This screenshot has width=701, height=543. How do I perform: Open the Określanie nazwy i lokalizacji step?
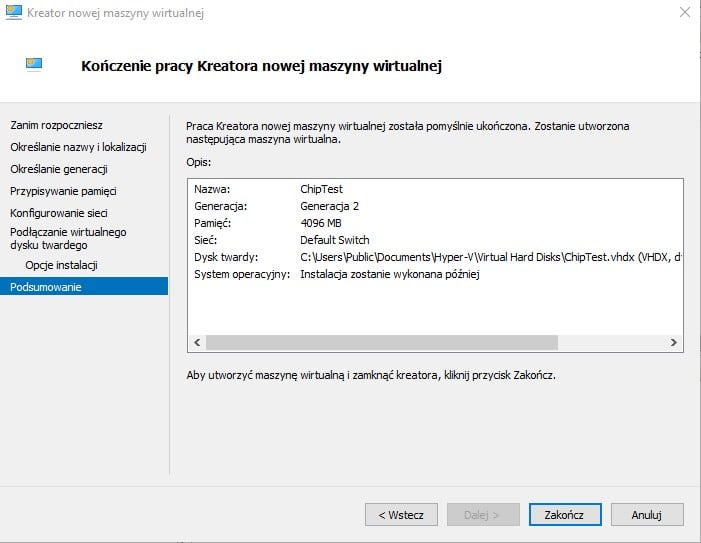click(78, 147)
